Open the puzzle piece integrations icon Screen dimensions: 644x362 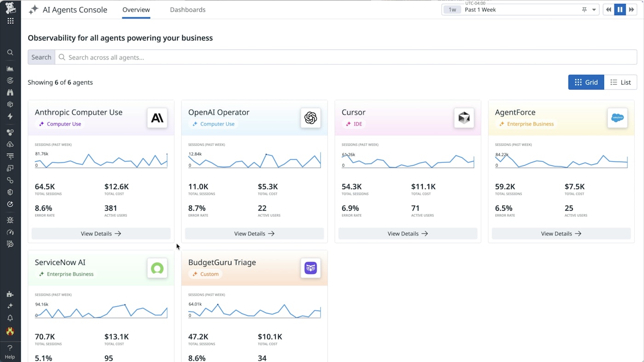tap(10, 294)
